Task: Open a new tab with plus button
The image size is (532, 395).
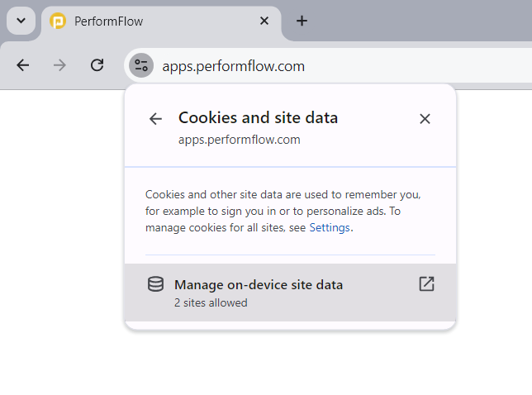Action: pos(302,21)
